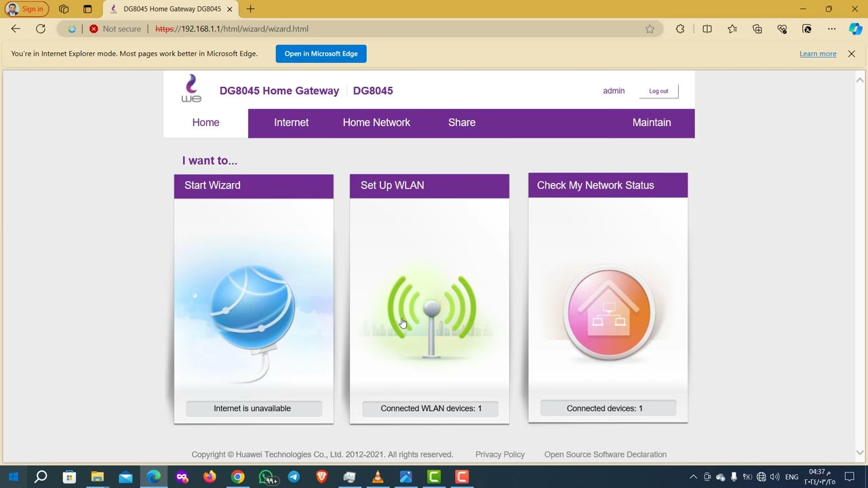Click the taskbar Search icon
The height and width of the screenshot is (488, 868).
click(x=41, y=477)
